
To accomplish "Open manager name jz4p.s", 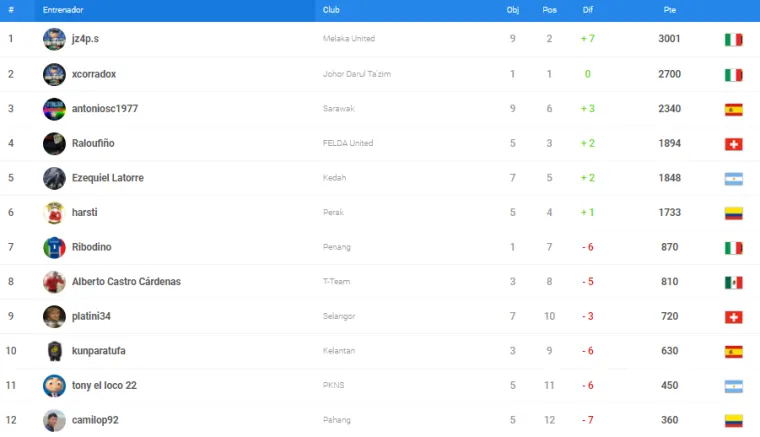I will (x=85, y=39).
